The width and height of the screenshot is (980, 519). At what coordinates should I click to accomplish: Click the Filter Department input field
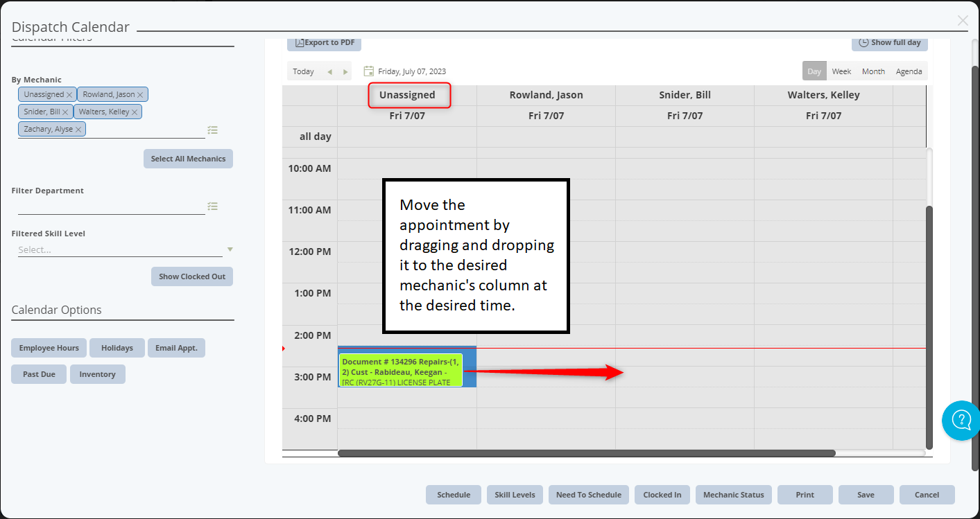click(112, 206)
